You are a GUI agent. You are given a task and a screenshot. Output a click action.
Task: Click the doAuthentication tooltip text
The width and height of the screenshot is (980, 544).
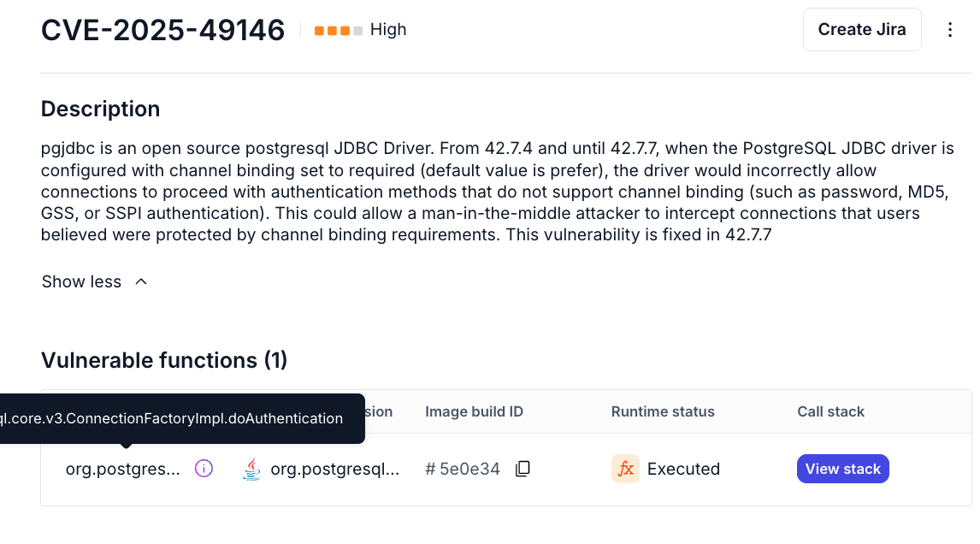pyautogui.click(x=171, y=418)
